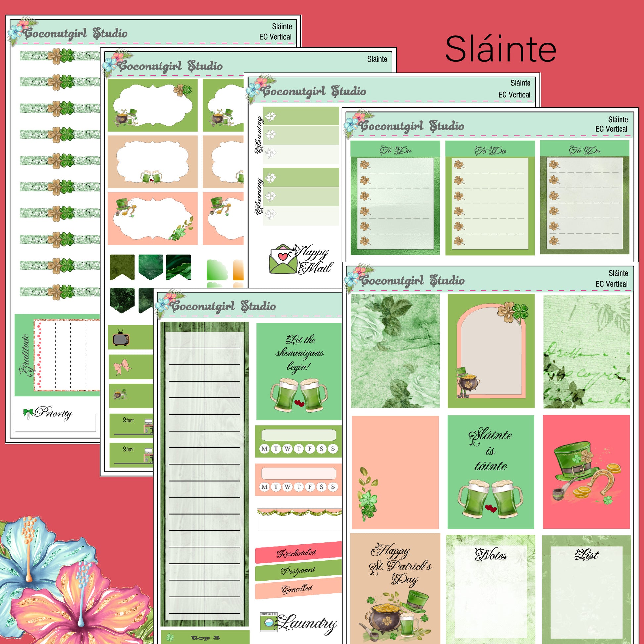Click the F circle on pink tracker
This screenshot has height=644, width=644.
click(x=310, y=487)
